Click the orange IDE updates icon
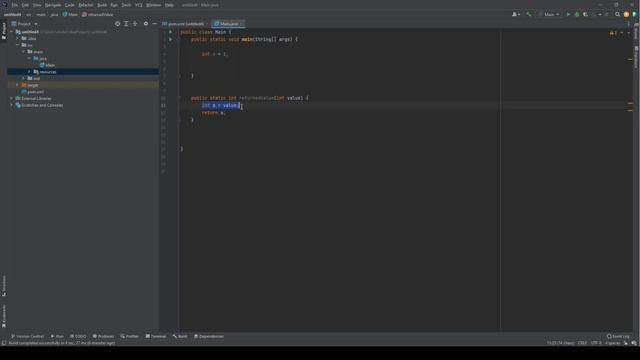Image resolution: width=640 pixels, height=360 pixels. coord(626,14)
